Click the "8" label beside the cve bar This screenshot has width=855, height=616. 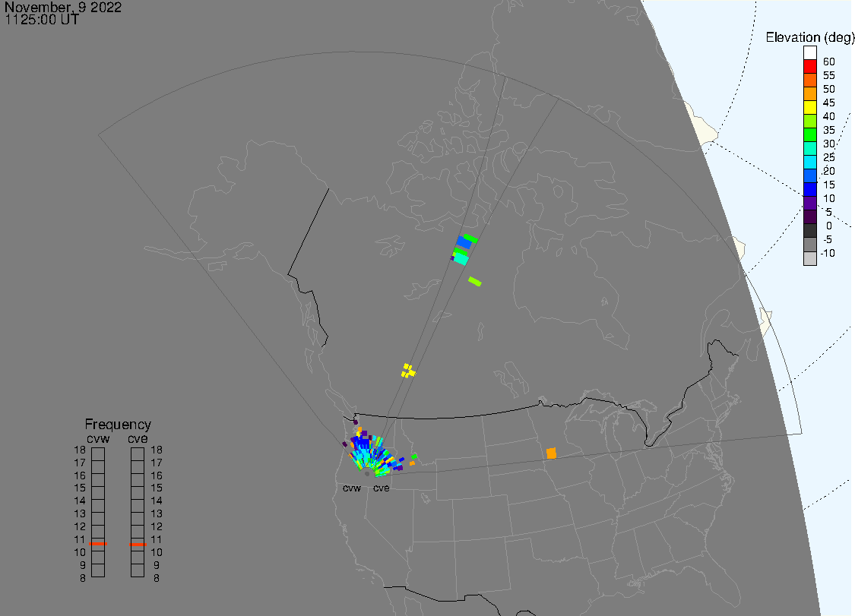(157, 578)
